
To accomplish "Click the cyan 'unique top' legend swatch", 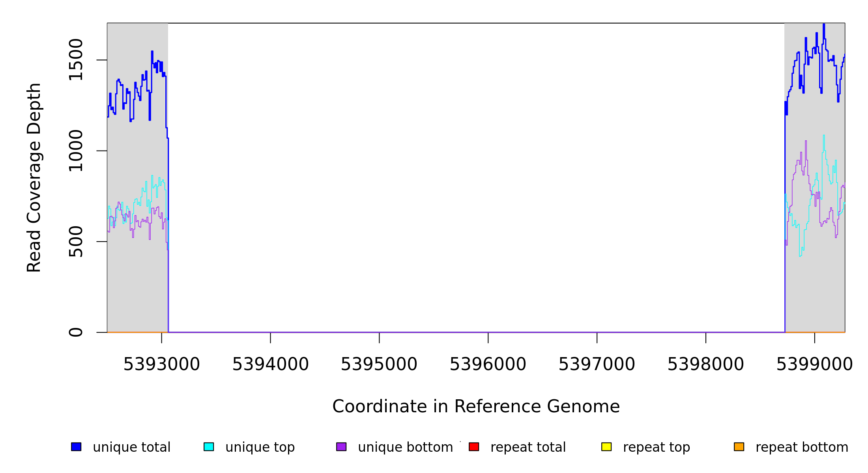I will click(209, 447).
